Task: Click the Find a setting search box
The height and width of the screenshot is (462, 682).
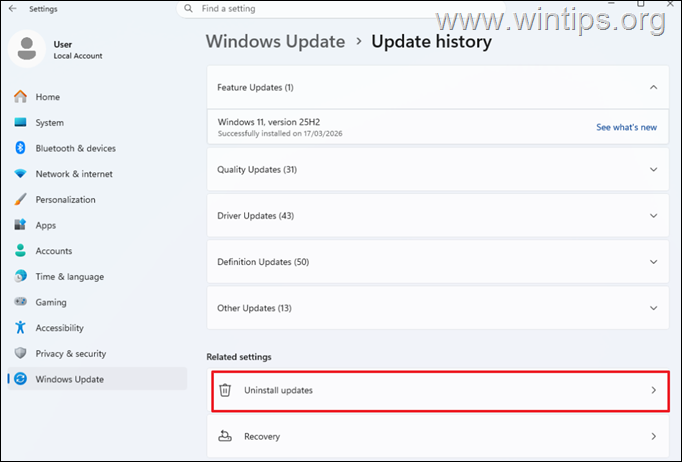Action: pos(341,9)
